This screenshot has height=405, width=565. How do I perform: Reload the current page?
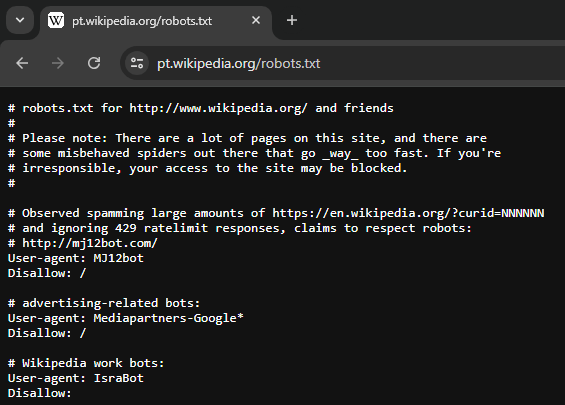[94, 63]
